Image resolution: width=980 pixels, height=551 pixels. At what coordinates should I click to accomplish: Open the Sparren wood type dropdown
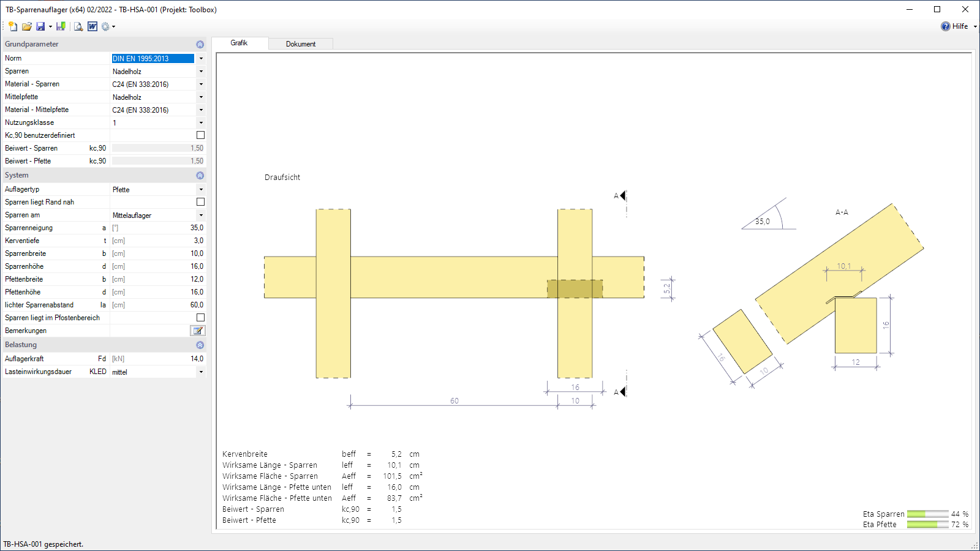(x=201, y=72)
